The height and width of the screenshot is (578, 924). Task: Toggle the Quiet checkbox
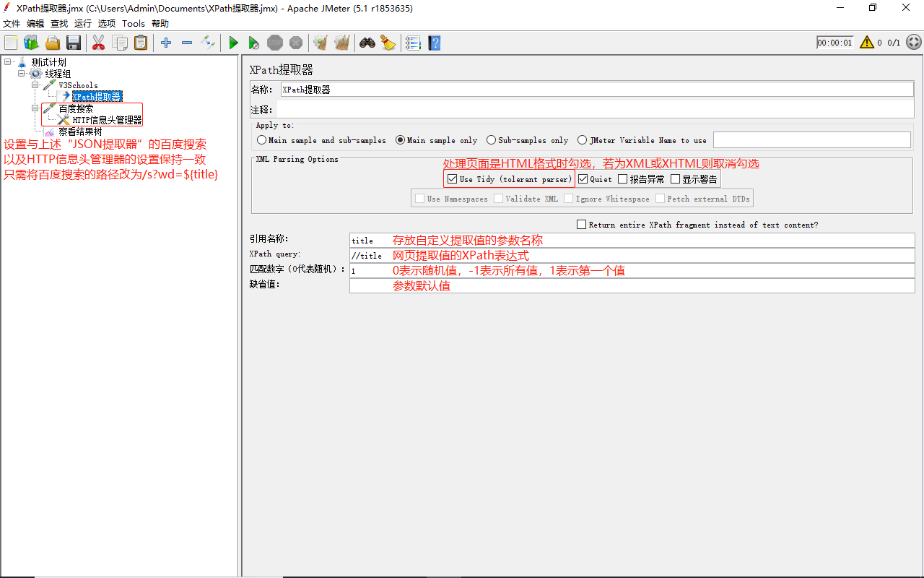(583, 179)
